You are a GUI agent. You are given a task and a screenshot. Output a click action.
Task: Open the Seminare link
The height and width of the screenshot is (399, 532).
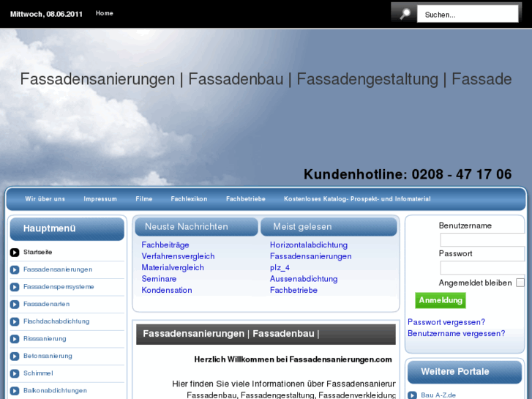coord(159,279)
